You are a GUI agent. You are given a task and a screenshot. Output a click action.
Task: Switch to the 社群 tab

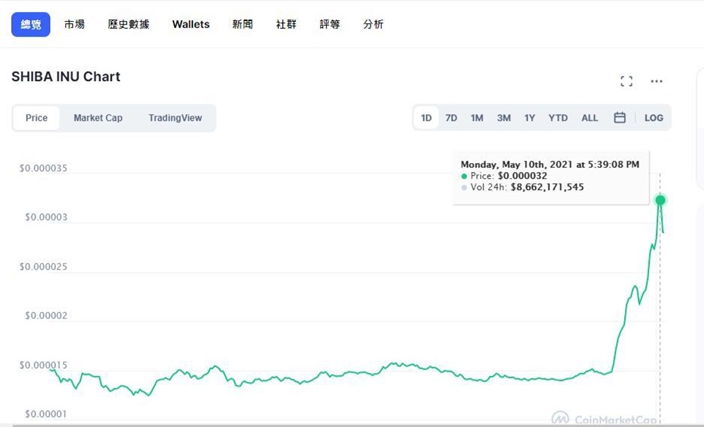(286, 24)
